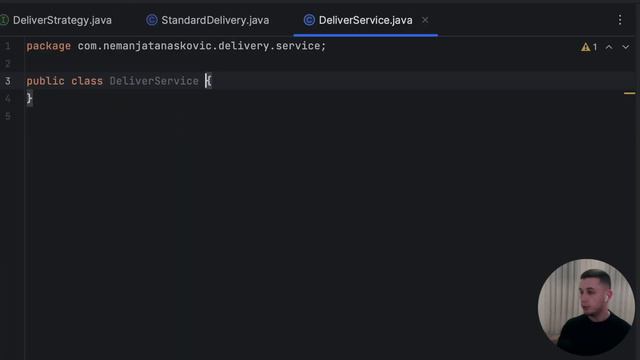Click the opening brace after DeliverService
640x360 pixels.
point(209,81)
